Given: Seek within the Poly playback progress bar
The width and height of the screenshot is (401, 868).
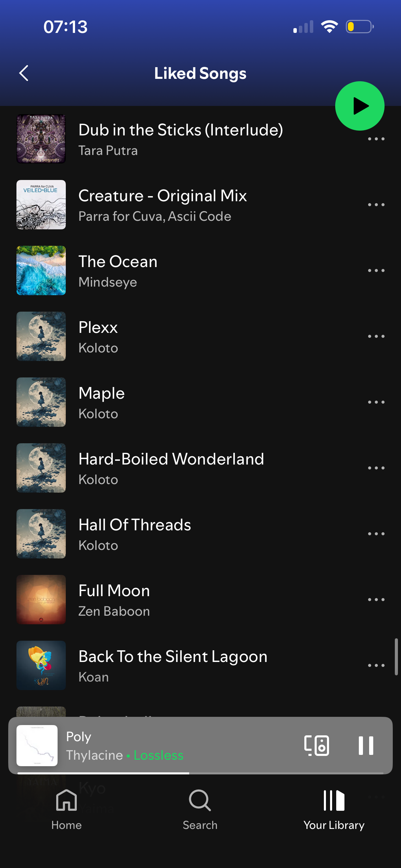Looking at the screenshot, I should (x=200, y=773).
